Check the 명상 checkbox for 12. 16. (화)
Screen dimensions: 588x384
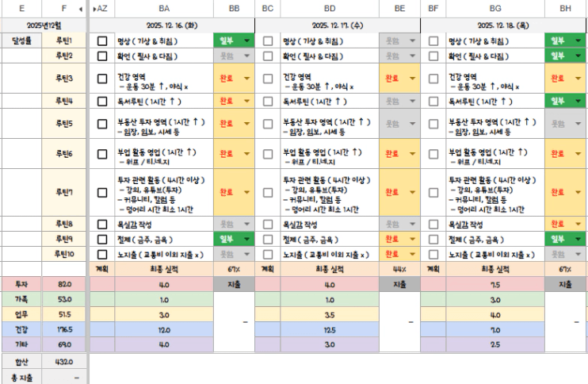point(102,40)
